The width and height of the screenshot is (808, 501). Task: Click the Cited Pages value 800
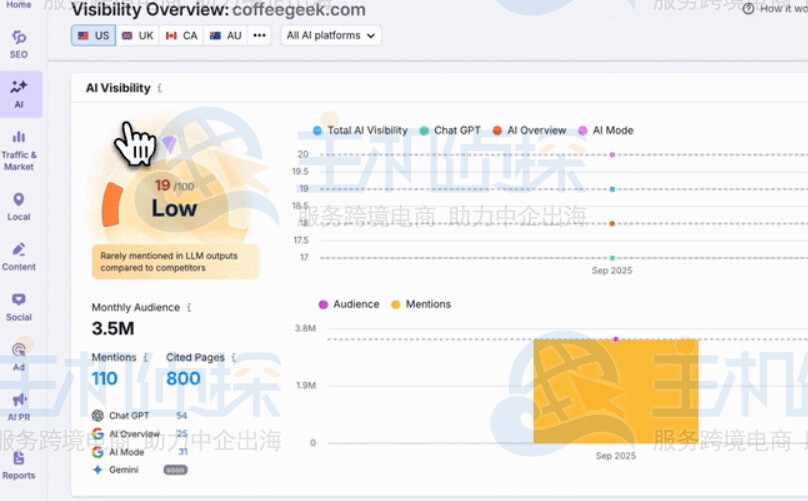coord(183,378)
